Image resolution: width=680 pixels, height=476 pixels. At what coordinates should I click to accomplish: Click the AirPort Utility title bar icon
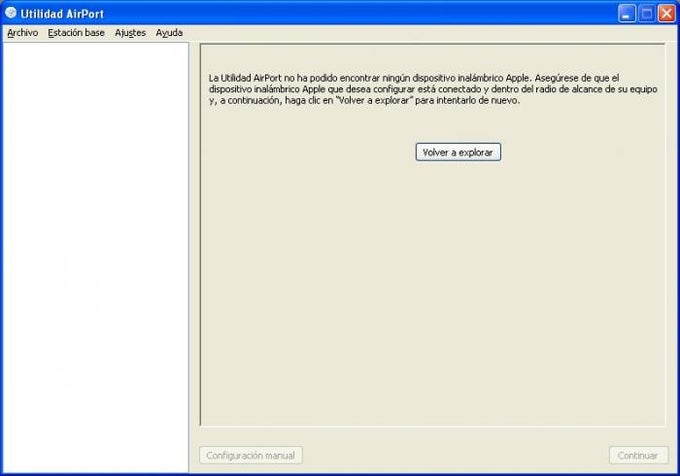click(11, 13)
